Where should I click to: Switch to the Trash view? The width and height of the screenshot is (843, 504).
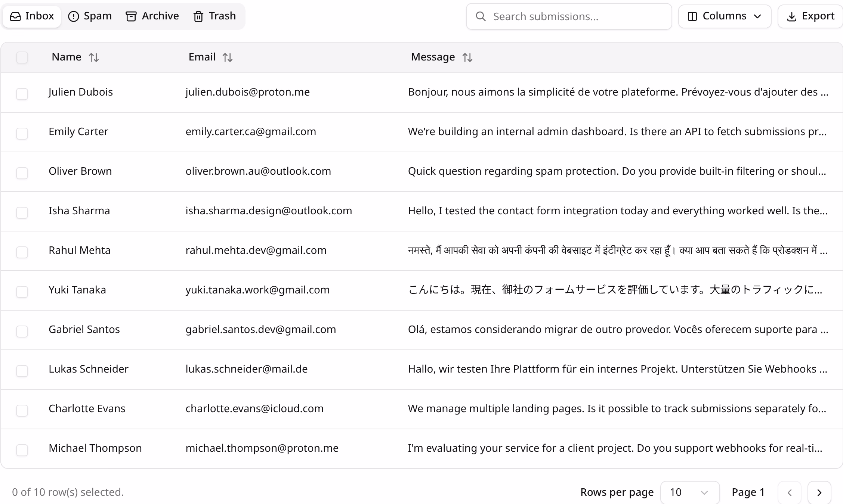point(214,16)
